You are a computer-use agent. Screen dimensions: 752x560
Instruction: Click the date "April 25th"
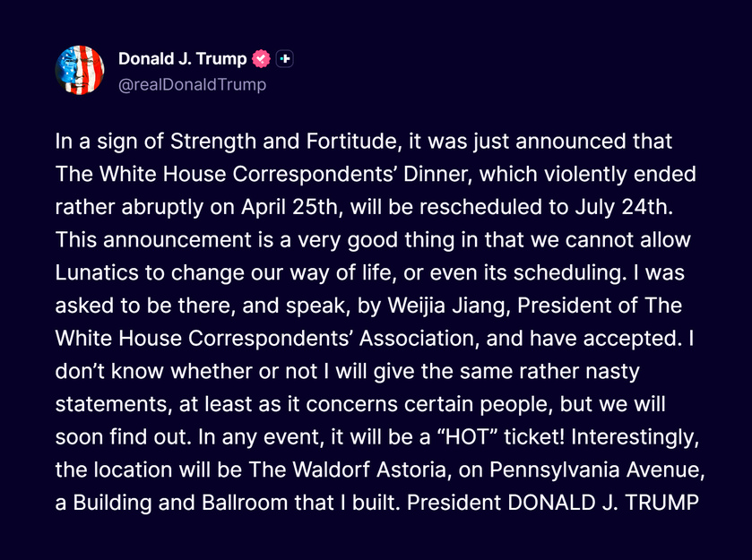(x=291, y=208)
